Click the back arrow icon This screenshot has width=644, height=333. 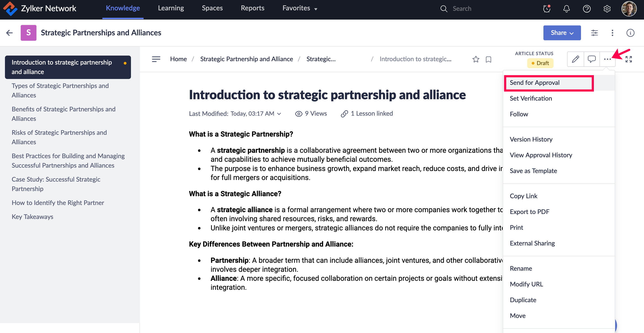[9, 33]
